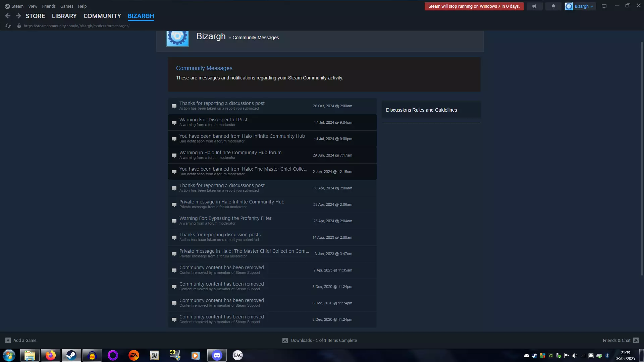The width and height of the screenshot is (644, 362).
Task: Click the back navigation arrow
Action: (x=8, y=16)
